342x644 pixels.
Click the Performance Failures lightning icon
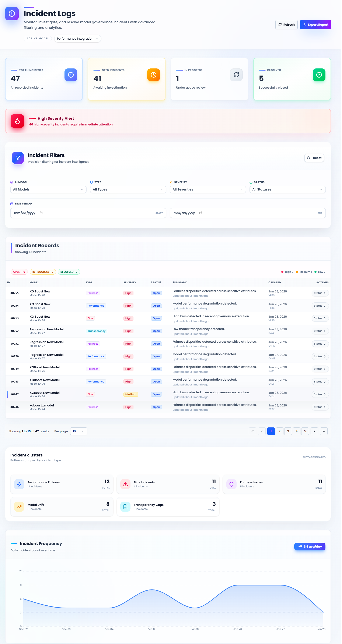point(19,484)
